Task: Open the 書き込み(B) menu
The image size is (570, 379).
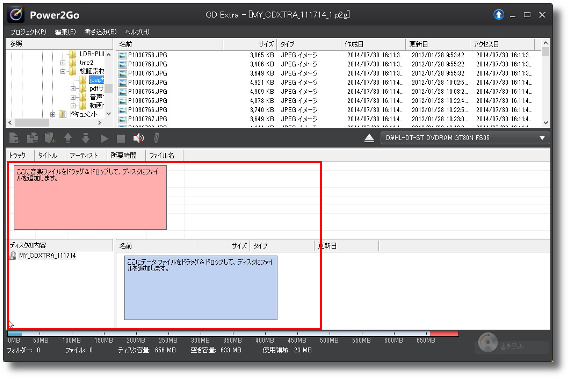Action: pyautogui.click(x=100, y=32)
